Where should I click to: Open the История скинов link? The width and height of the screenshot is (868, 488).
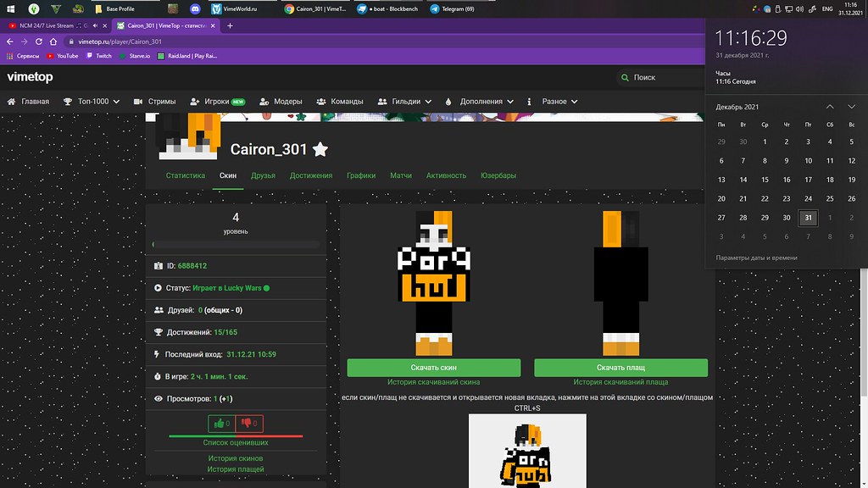236,458
